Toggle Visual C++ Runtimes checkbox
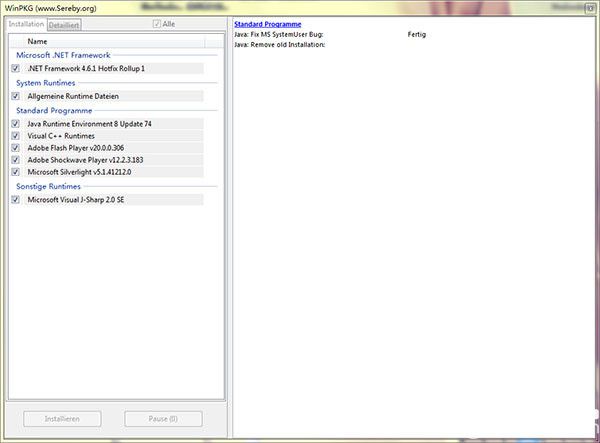This screenshot has height=443, width=600. pos(15,136)
